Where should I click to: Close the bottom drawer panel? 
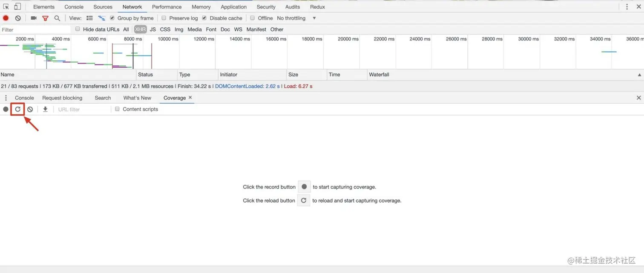click(638, 98)
